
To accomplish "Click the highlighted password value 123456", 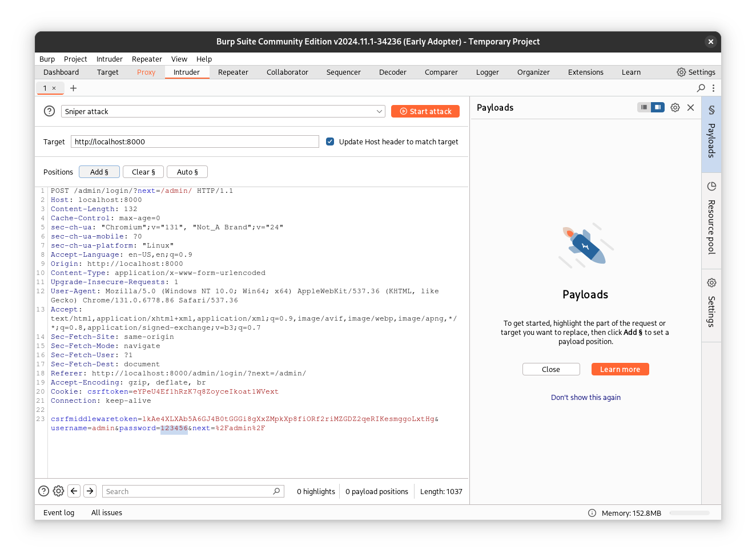I will (x=174, y=428).
